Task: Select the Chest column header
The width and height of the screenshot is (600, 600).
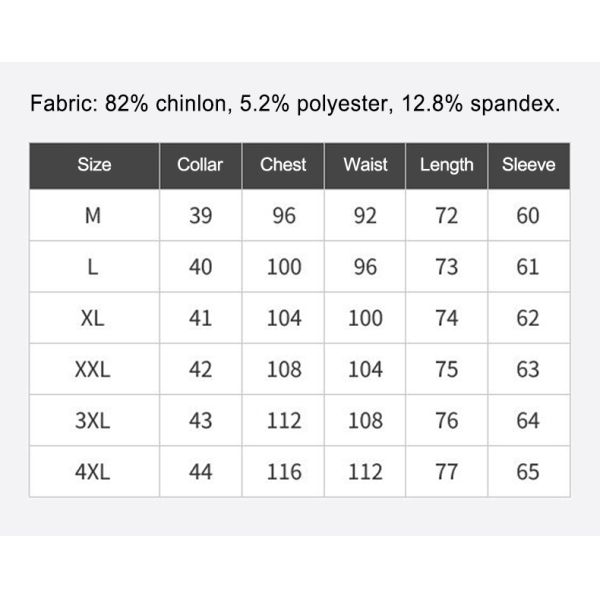Action: pyautogui.click(x=283, y=165)
